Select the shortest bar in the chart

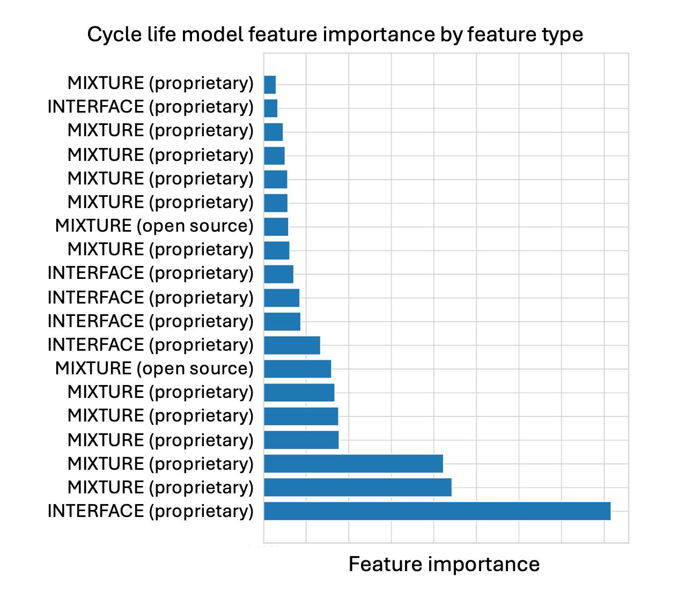(x=270, y=85)
